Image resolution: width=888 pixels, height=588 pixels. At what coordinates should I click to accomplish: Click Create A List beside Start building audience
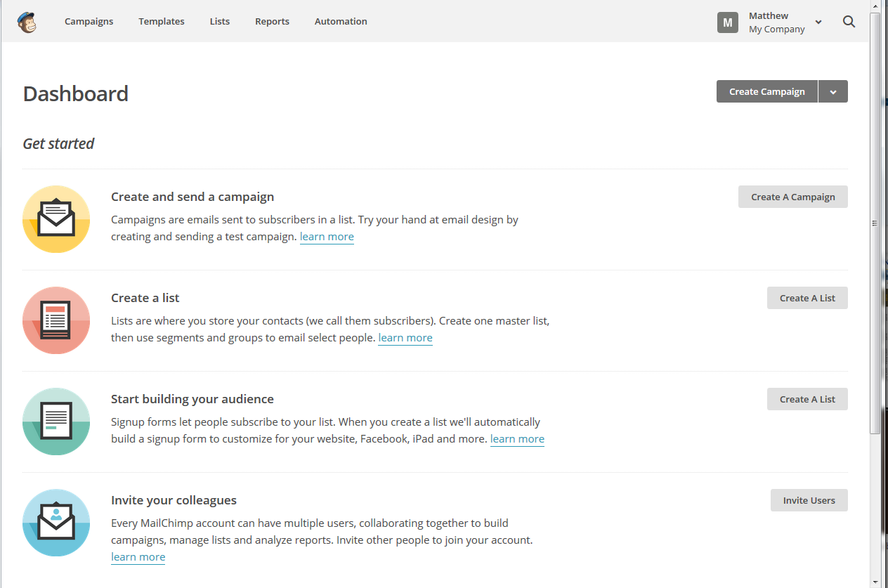[807, 399]
